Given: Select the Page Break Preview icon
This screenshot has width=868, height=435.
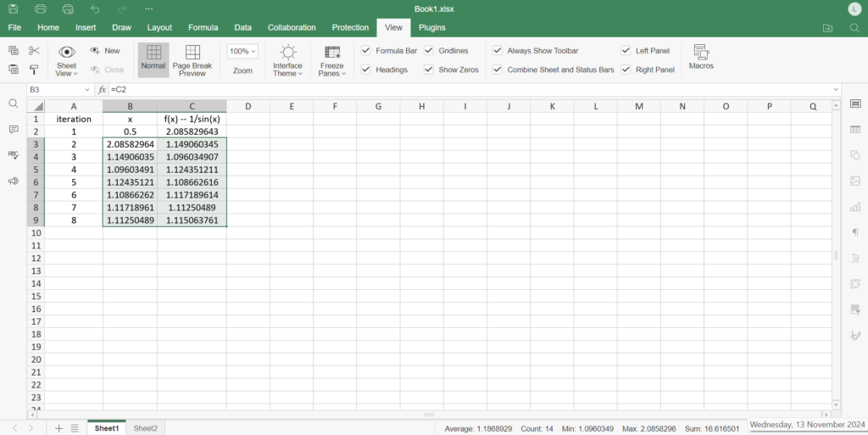Looking at the screenshot, I should (192, 60).
